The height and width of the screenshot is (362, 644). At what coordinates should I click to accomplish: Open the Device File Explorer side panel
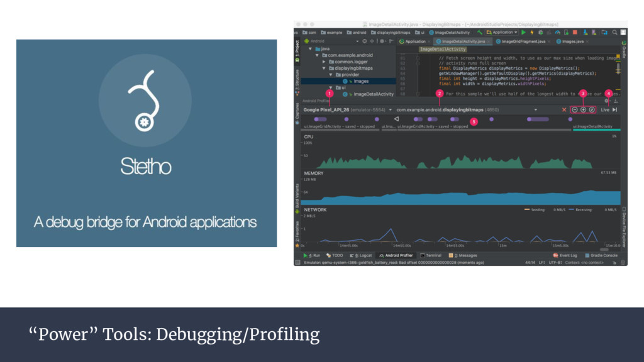point(624,228)
